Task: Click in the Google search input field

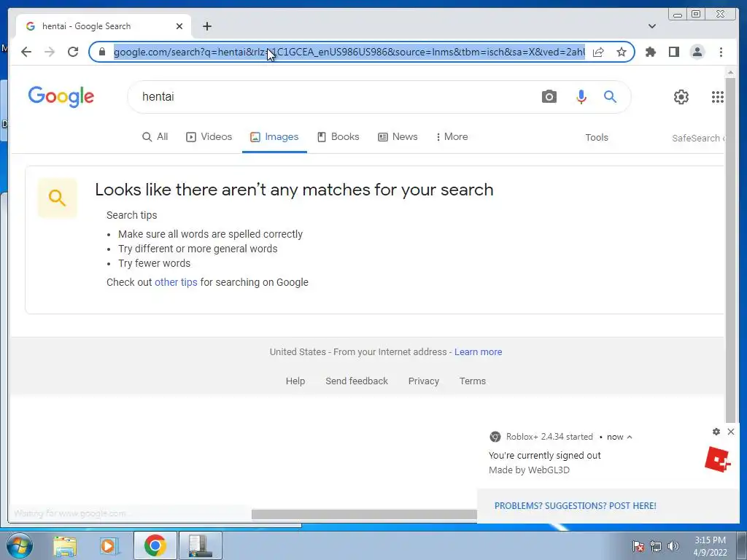Action: coord(333,97)
